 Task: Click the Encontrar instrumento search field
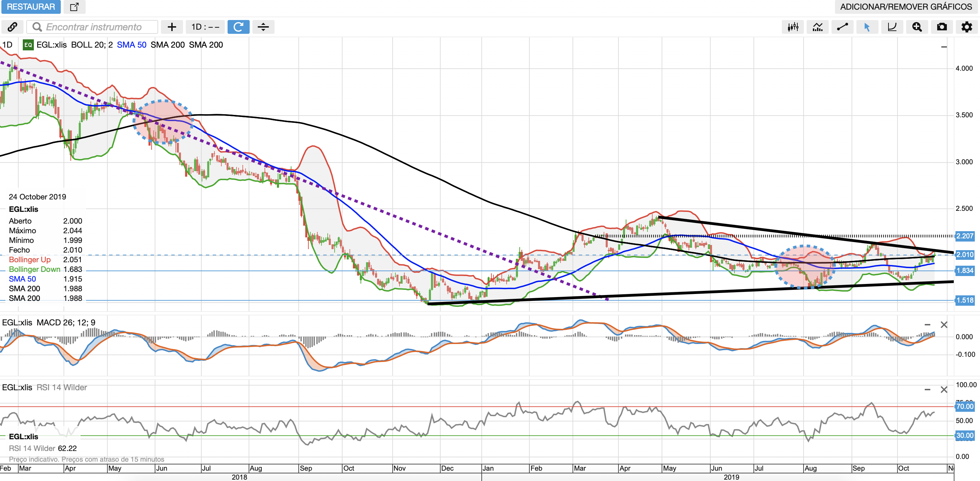click(94, 27)
